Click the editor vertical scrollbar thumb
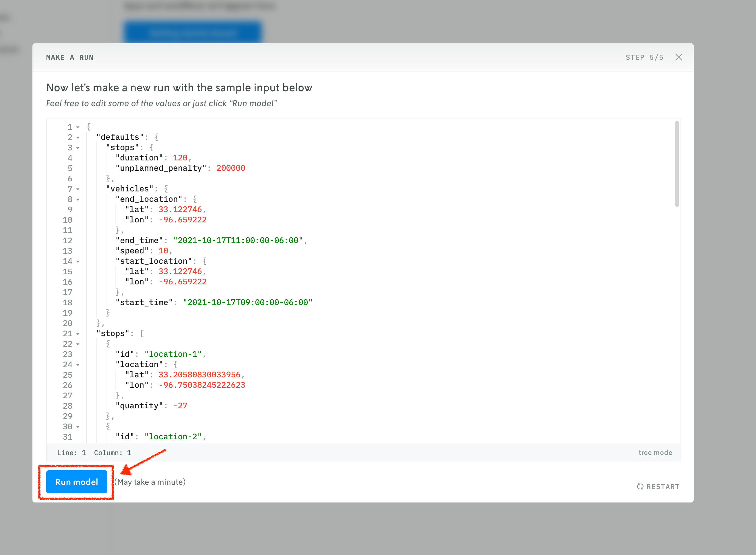The image size is (756, 555). pos(677,164)
